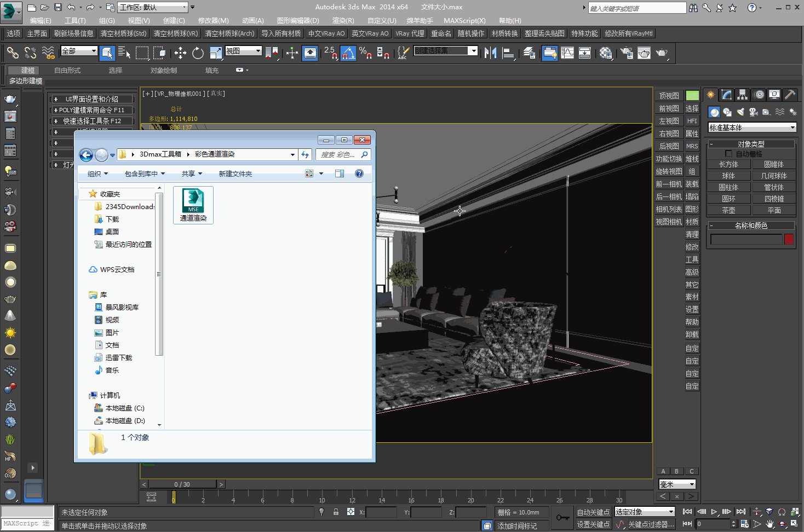Click the time slider handle showing 0 / 30

tap(182, 484)
